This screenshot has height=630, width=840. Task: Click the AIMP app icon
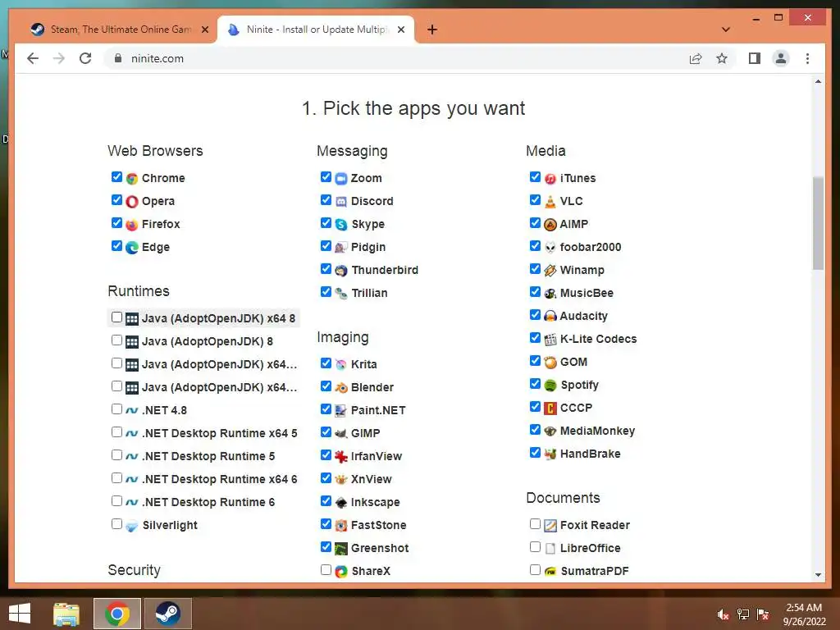(550, 225)
